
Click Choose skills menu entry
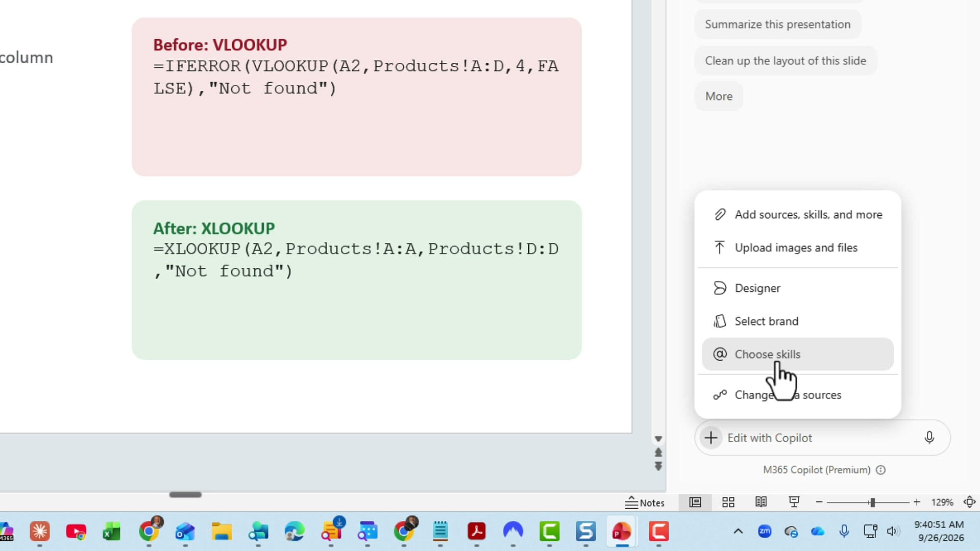point(798,354)
